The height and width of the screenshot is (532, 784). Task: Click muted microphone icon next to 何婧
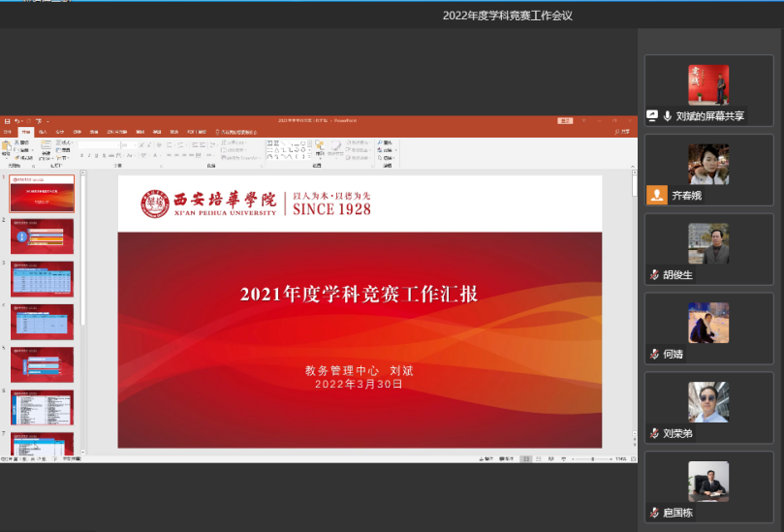[x=655, y=355]
